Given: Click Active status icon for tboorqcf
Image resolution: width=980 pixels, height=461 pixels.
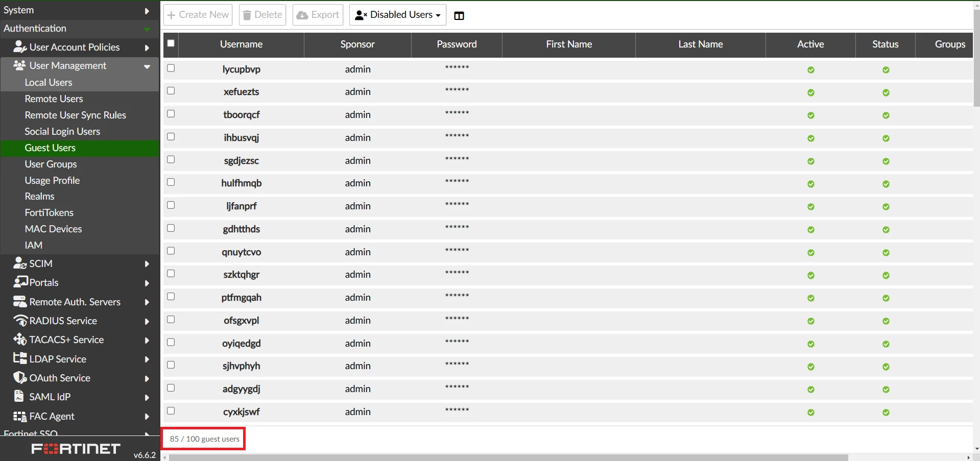Looking at the screenshot, I should 810,115.
